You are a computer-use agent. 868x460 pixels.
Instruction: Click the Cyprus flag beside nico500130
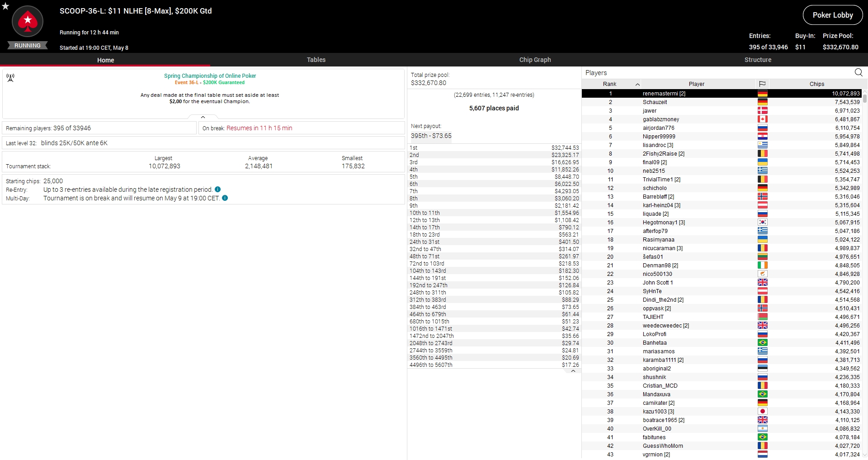762,274
